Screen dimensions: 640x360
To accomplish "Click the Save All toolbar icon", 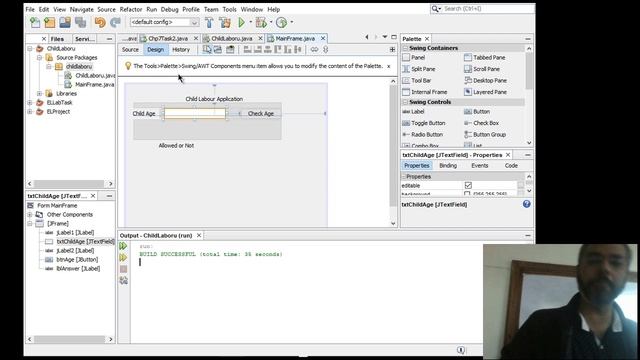I will [80, 22].
